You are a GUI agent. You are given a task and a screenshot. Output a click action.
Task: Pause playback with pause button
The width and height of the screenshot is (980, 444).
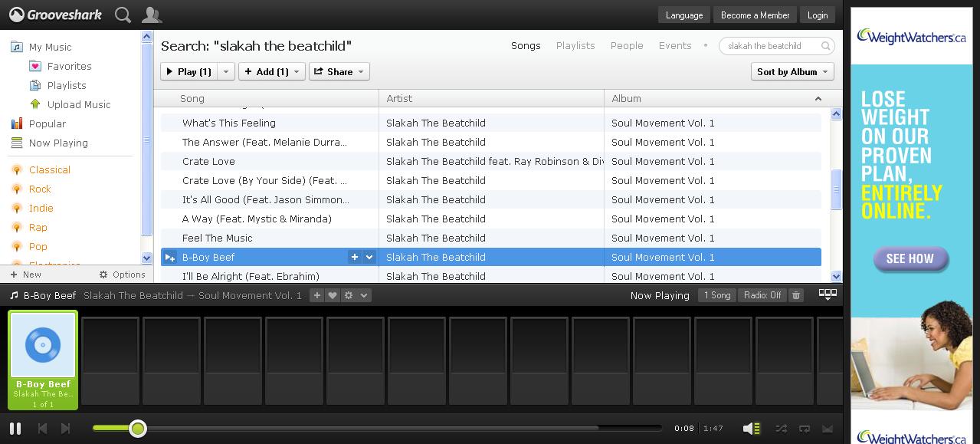(x=15, y=429)
